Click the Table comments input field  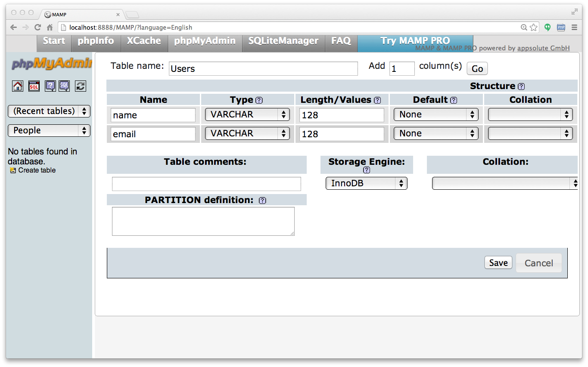pyautogui.click(x=206, y=184)
